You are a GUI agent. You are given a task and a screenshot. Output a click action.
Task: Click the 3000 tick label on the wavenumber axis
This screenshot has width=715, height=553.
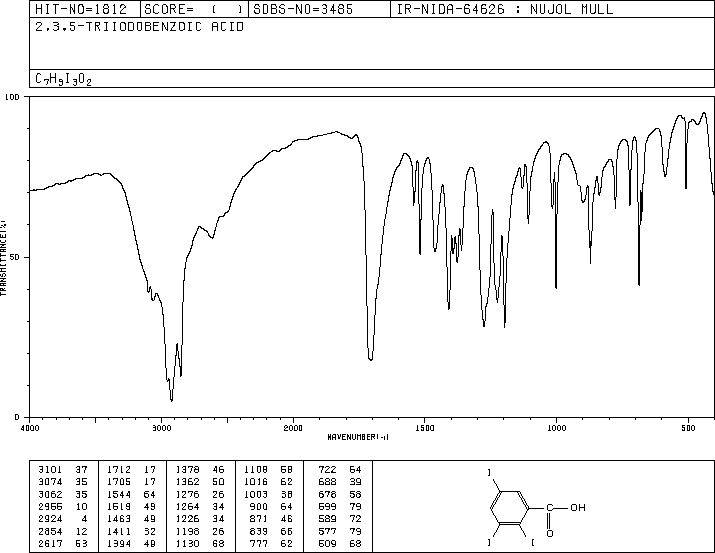click(161, 428)
